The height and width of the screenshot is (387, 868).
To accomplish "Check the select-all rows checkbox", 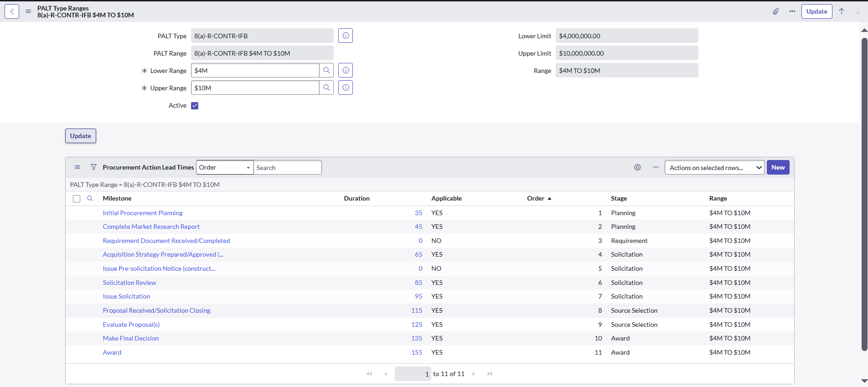I will click(77, 199).
